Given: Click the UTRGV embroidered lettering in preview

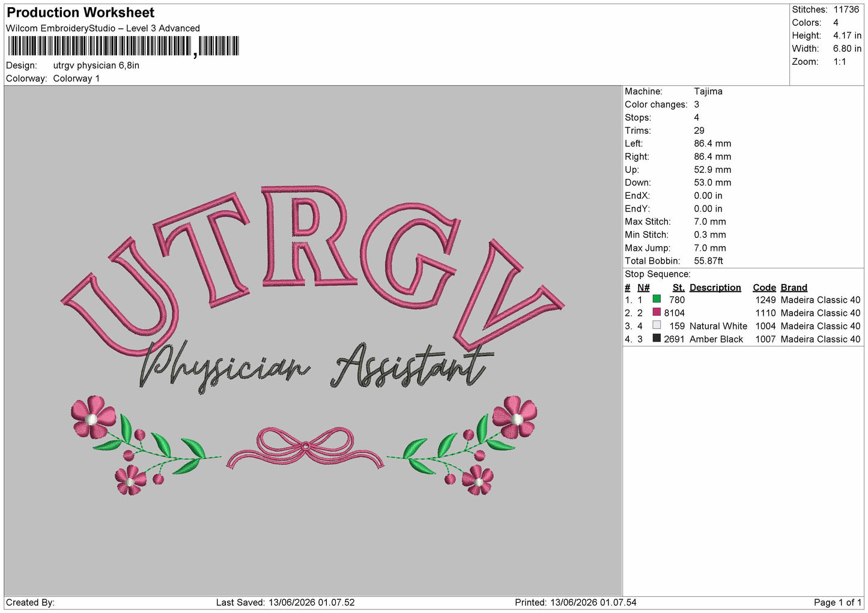Looking at the screenshot, I should coord(312,270).
